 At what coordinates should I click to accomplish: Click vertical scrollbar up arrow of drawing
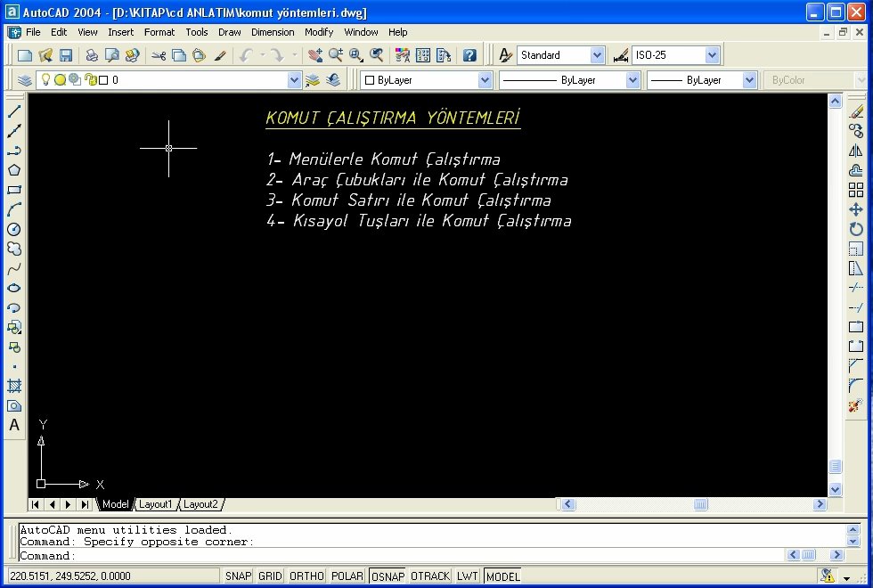coord(836,101)
